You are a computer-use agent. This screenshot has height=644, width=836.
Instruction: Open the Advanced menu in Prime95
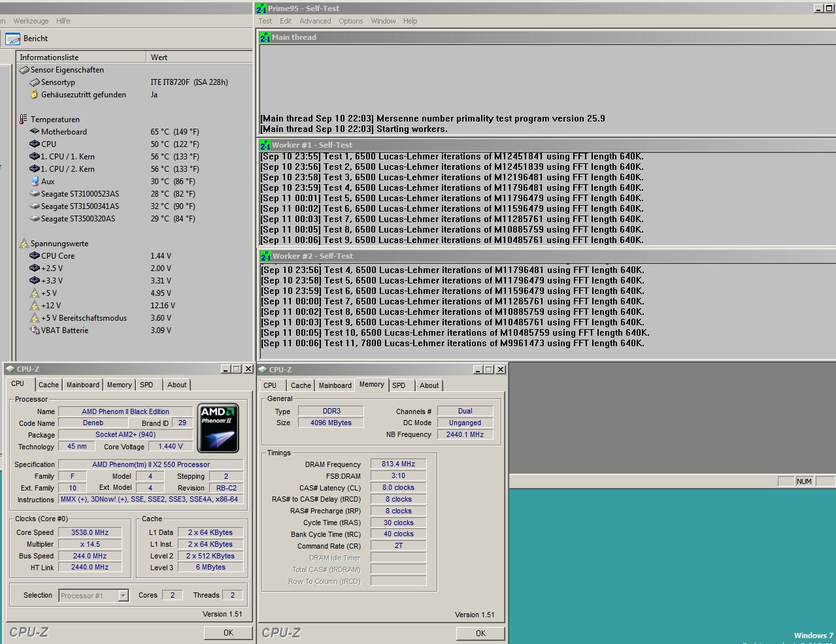(315, 21)
